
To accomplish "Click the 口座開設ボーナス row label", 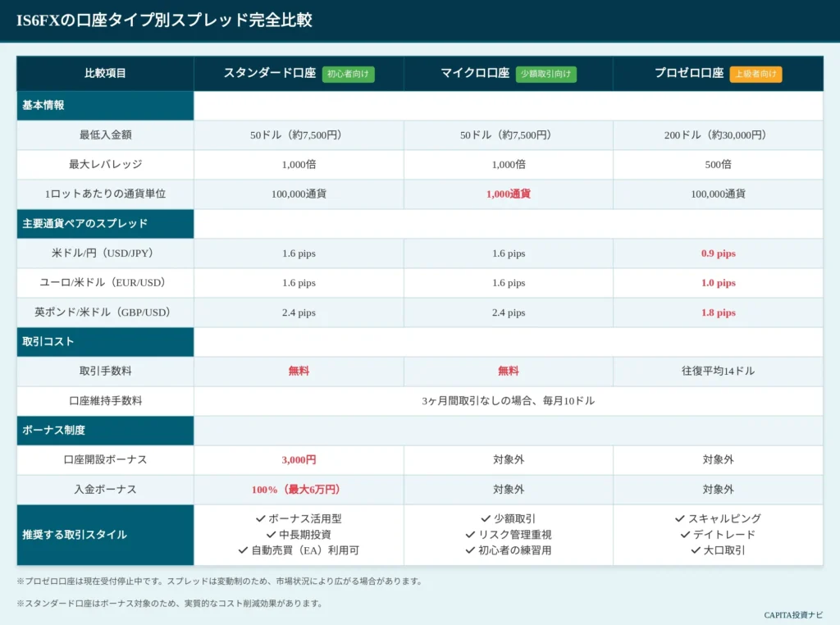I will [106, 459].
